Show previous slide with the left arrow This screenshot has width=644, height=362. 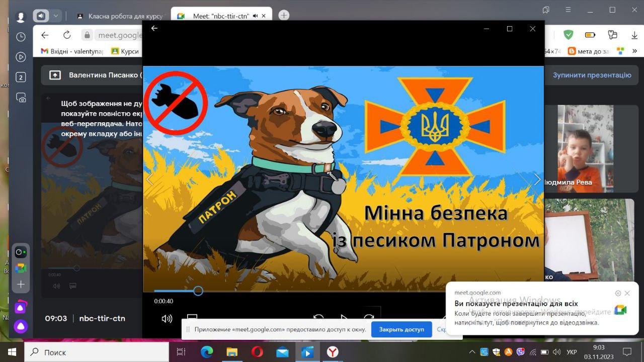149,179
